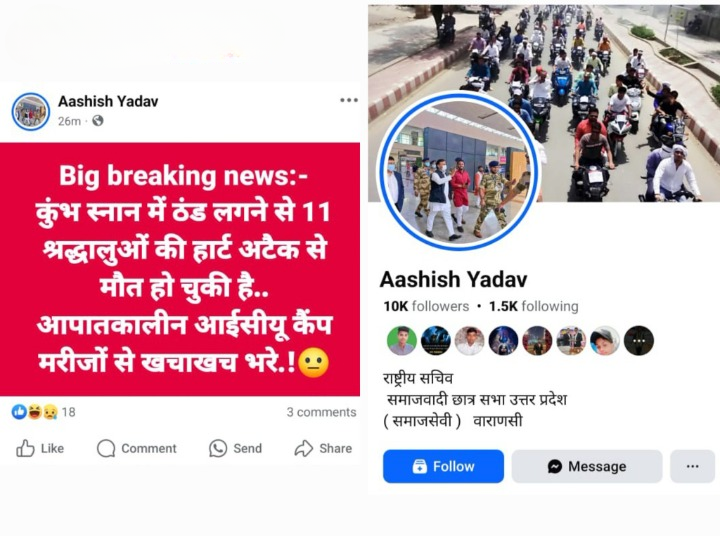Open the profile's more options ellipsis button
This screenshot has height=536, width=720.
point(692,466)
